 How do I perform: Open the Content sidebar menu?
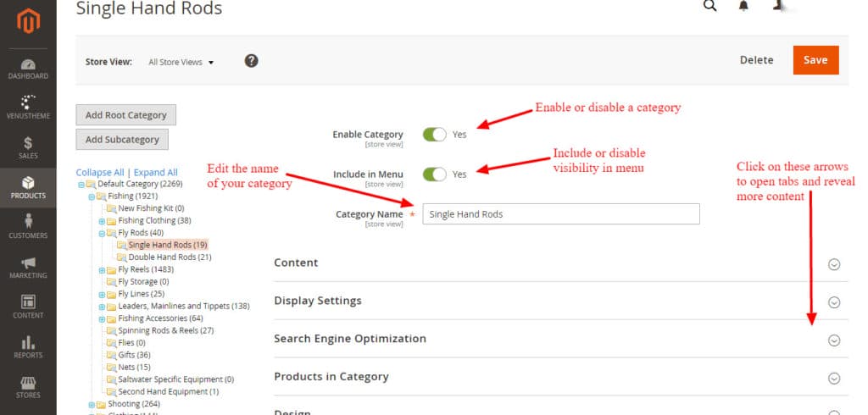pos(28,307)
